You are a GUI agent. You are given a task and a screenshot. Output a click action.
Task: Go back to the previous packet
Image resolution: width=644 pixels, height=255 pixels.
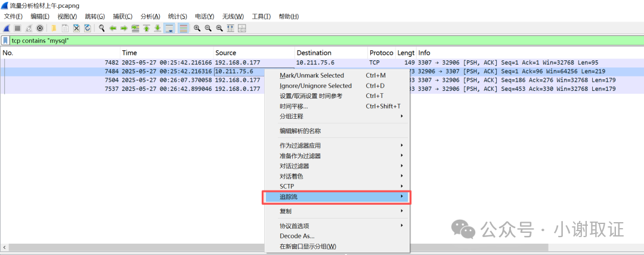point(113,29)
